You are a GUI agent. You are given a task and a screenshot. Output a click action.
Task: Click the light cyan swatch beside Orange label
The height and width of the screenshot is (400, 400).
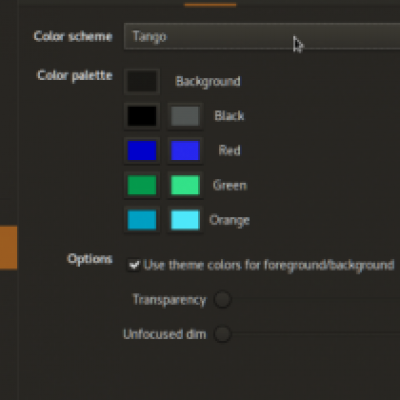pos(185,220)
